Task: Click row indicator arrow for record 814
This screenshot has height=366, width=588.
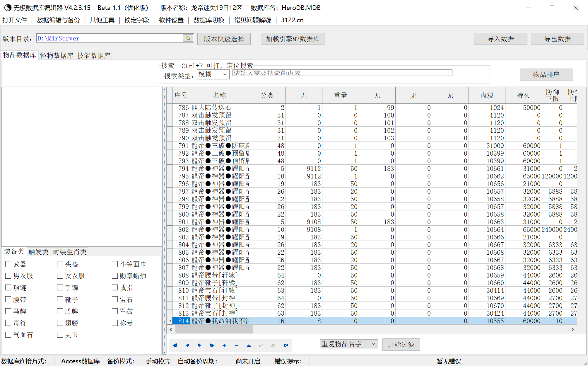Action: pyautogui.click(x=170, y=321)
